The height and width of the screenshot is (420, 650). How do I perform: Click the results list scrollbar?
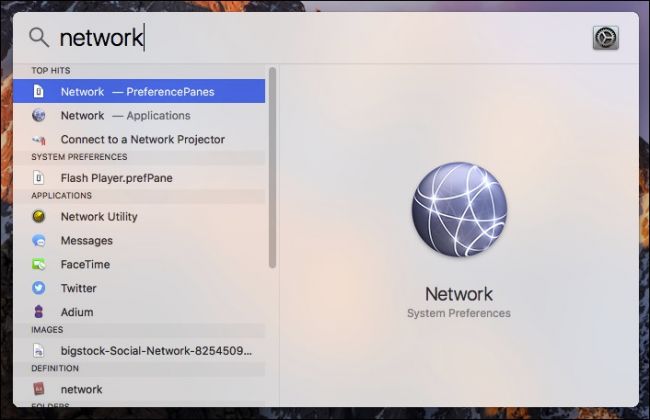[272, 168]
